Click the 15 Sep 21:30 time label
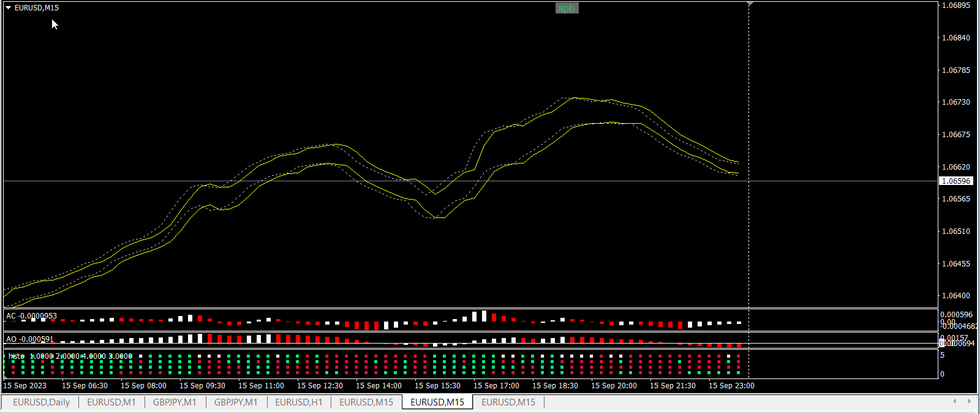Screen dimensions: 980x414 (x=673, y=386)
